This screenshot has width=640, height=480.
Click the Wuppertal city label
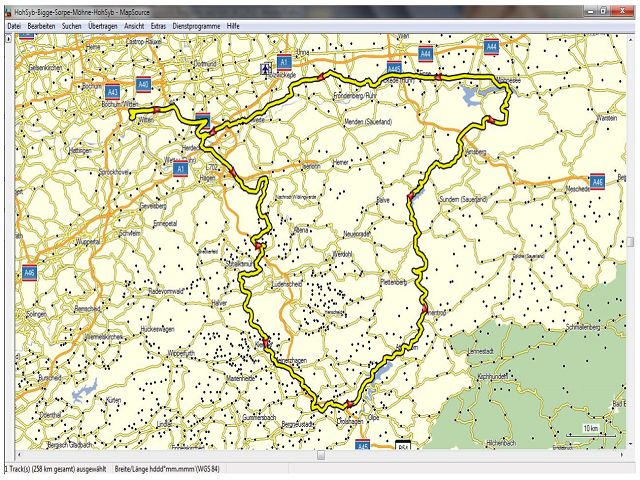point(88,242)
